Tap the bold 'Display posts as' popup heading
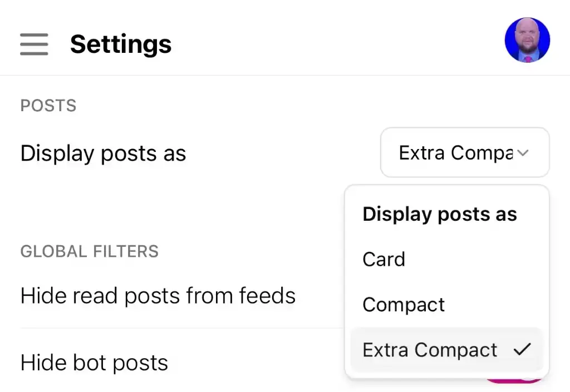This screenshot has height=392, width=570. tap(440, 214)
